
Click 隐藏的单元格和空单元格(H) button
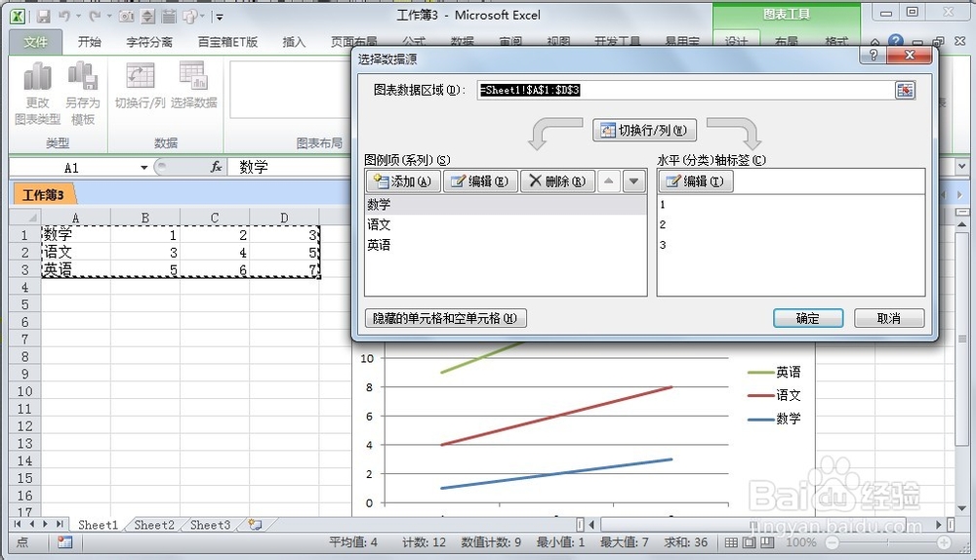446,318
